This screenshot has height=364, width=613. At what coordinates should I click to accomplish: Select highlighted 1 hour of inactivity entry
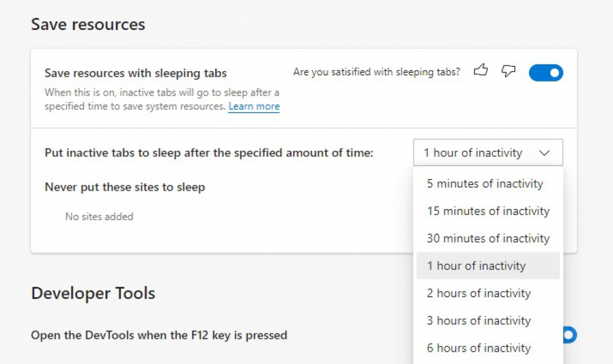(488, 265)
